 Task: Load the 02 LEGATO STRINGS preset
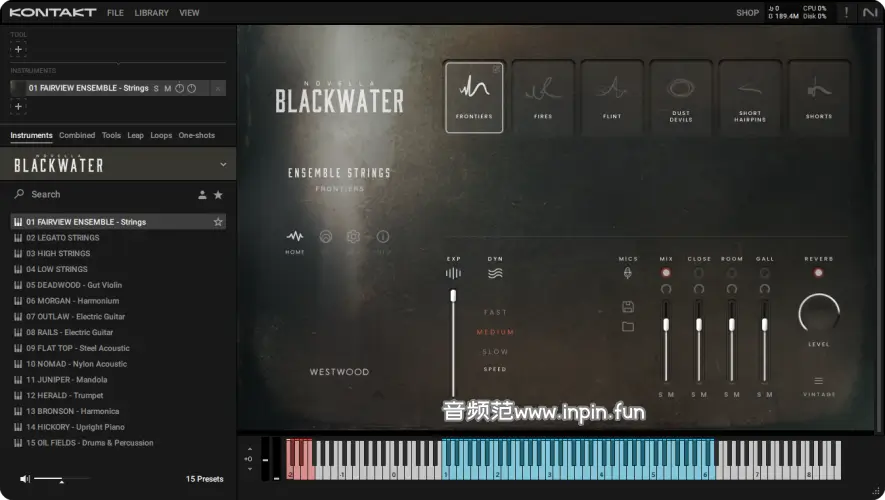point(119,238)
